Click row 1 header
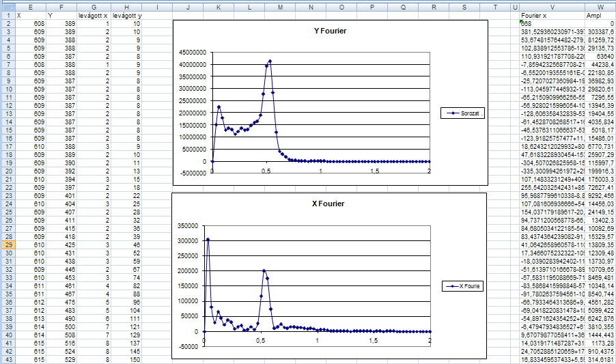616x364 pixels. (x=9, y=15)
